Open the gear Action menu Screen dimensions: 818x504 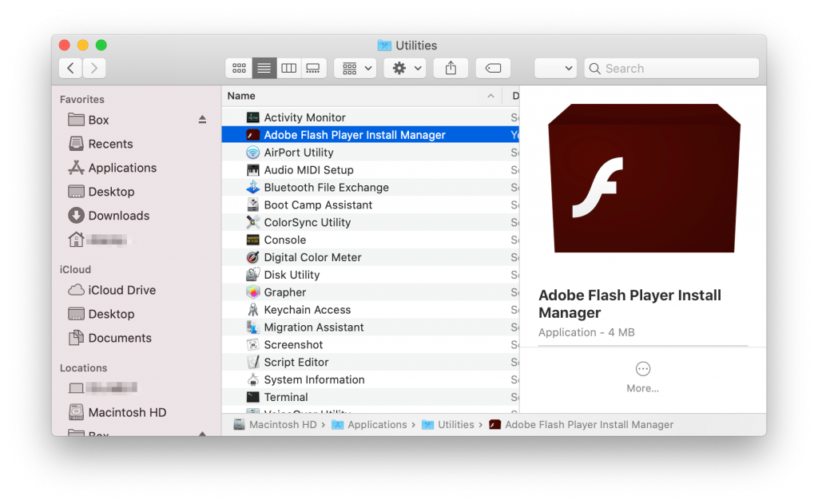[x=405, y=69]
